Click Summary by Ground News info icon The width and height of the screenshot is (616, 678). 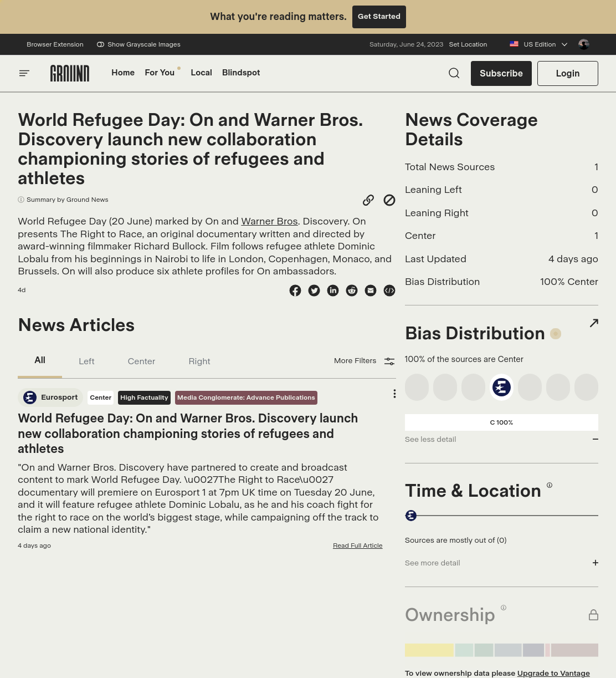coord(21,200)
